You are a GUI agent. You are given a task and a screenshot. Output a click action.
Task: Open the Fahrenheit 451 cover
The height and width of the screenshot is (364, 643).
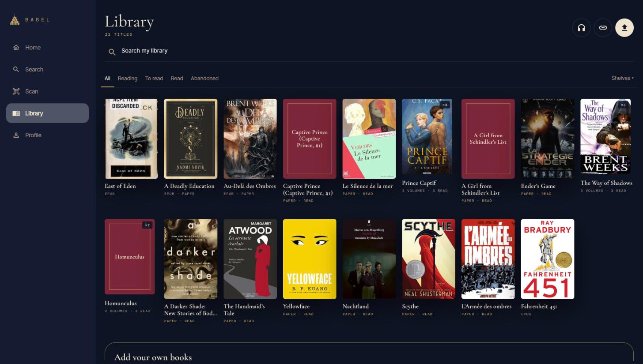548,259
